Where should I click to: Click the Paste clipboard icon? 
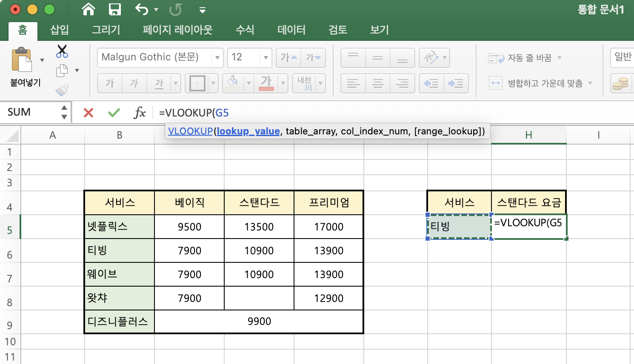click(22, 60)
